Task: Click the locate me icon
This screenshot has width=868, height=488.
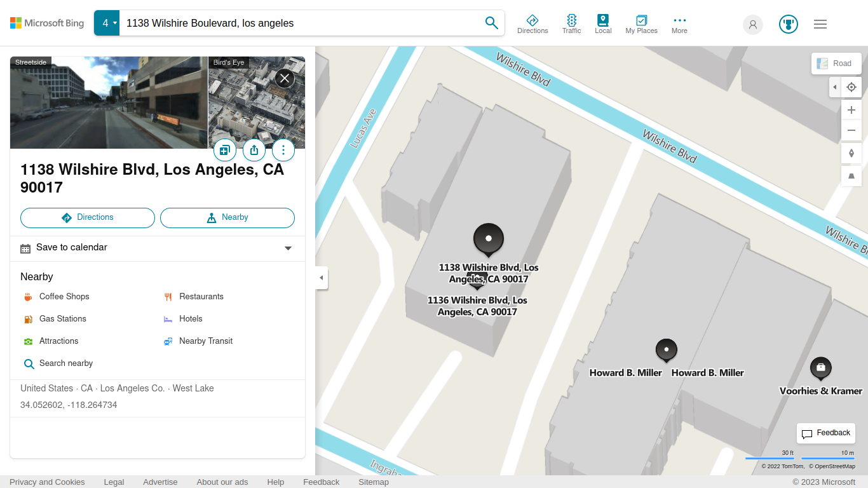Action: [x=851, y=87]
